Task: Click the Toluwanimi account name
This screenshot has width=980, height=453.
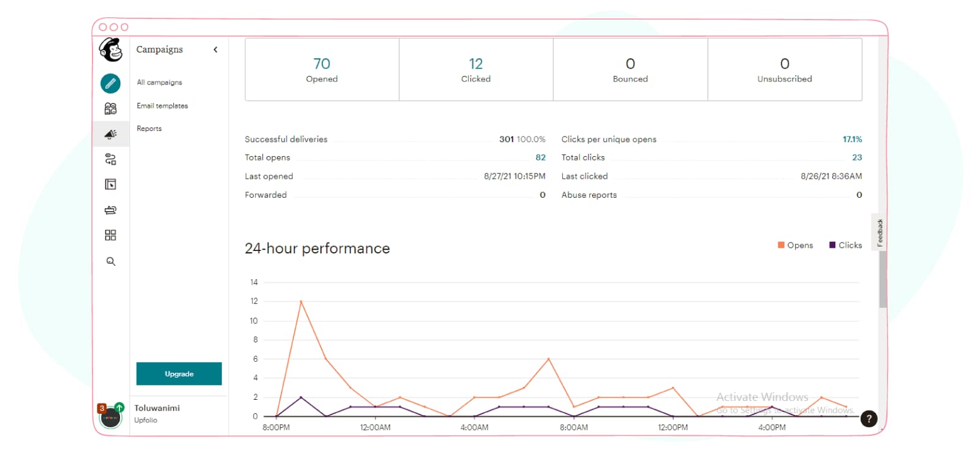Action: tap(157, 408)
